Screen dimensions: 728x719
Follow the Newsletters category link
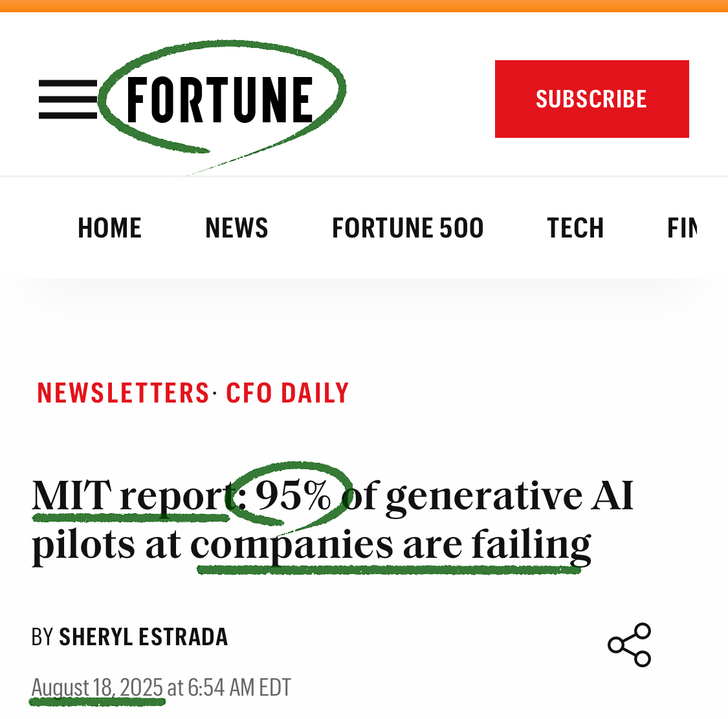(123, 393)
